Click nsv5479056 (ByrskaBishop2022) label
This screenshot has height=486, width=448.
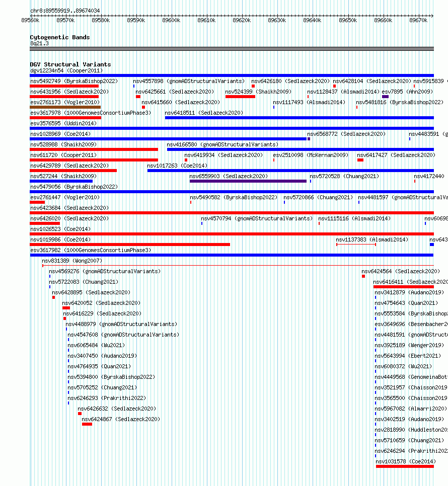tap(74, 187)
